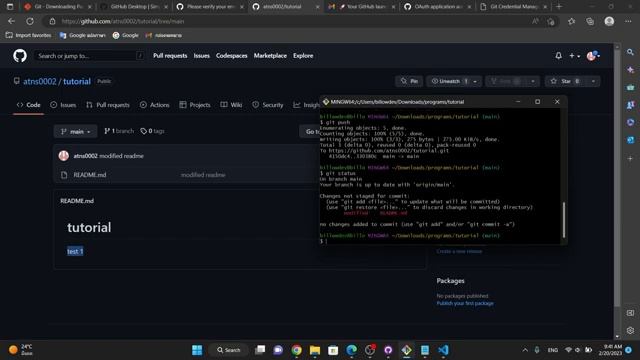
Task: Open Explore in the top navigation
Action: (x=303, y=56)
